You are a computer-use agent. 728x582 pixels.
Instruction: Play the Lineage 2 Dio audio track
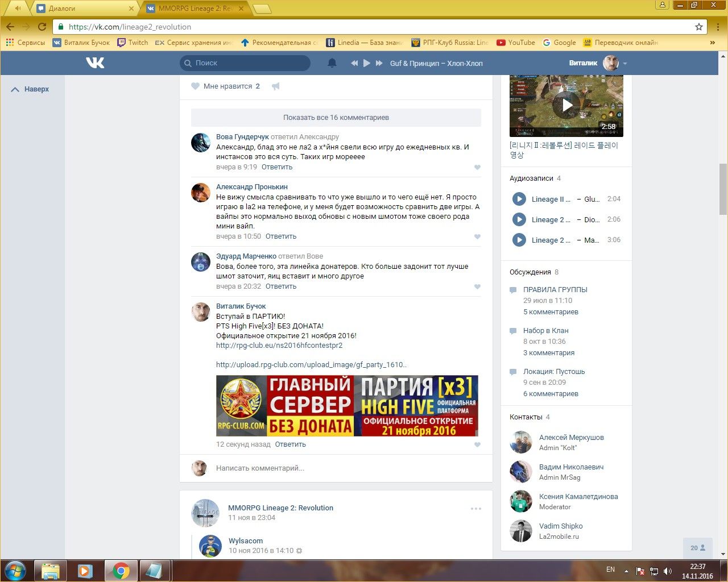point(519,219)
